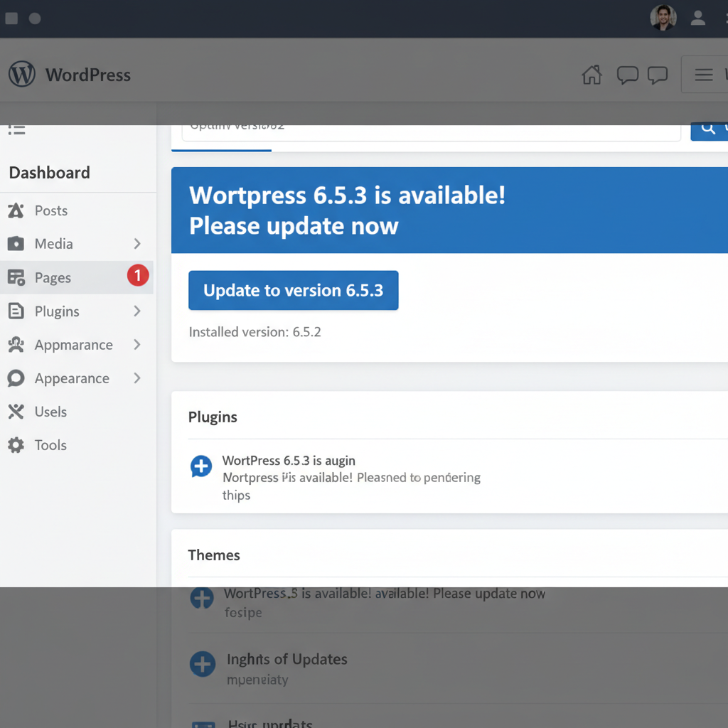
Task: Select Dashboard in the sidebar menu
Action: tap(49, 173)
